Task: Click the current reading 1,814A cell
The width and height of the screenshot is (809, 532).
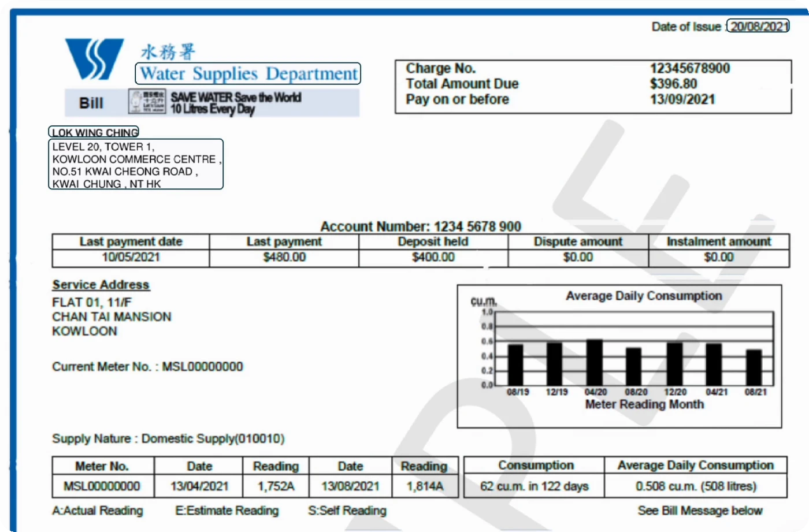Action: click(x=425, y=486)
